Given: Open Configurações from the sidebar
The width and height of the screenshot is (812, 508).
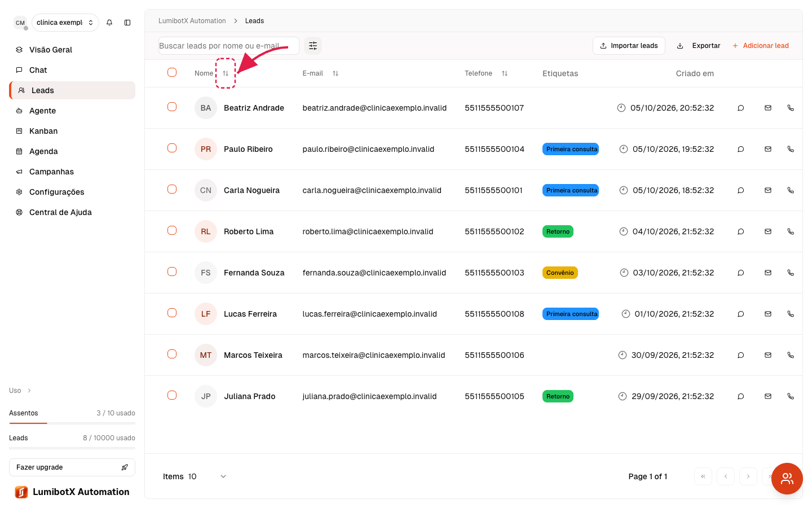Looking at the screenshot, I should [72, 192].
